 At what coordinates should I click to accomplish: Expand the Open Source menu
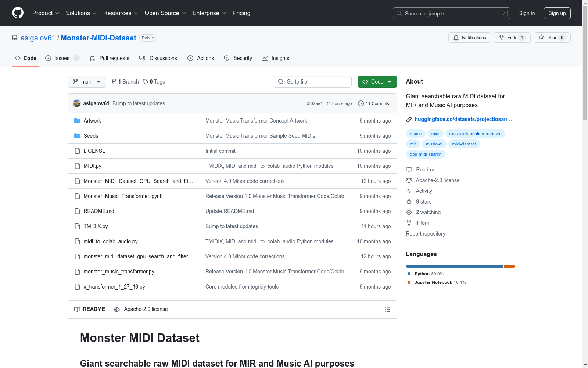coord(165,13)
